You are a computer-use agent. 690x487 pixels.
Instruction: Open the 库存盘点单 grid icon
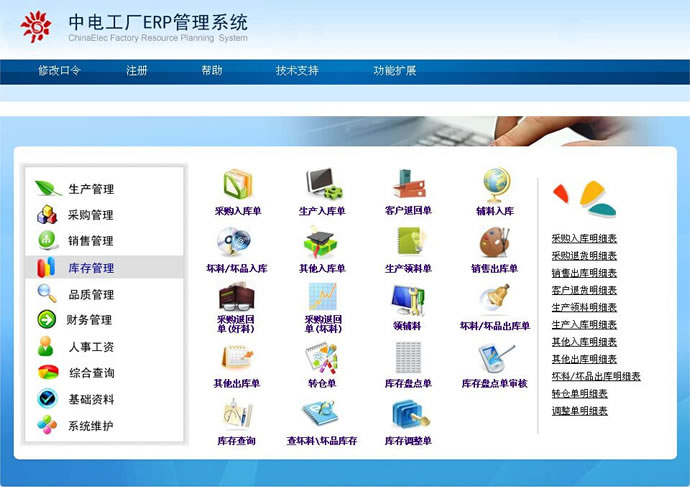click(408, 358)
